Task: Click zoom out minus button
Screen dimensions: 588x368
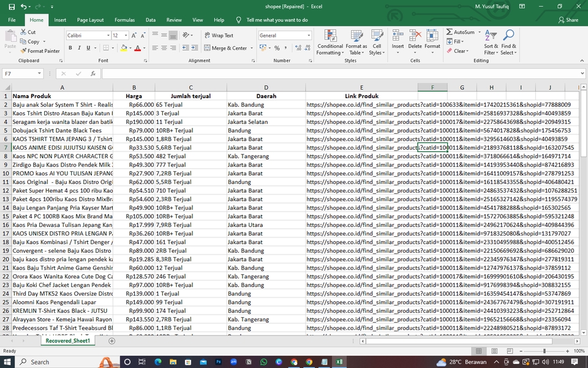Action: click(521, 351)
